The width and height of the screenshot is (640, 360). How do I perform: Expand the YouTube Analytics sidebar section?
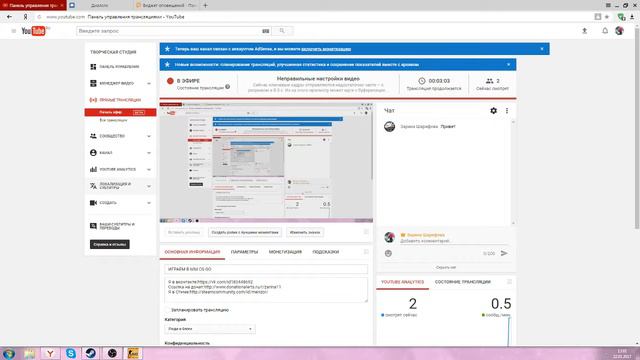149,169
